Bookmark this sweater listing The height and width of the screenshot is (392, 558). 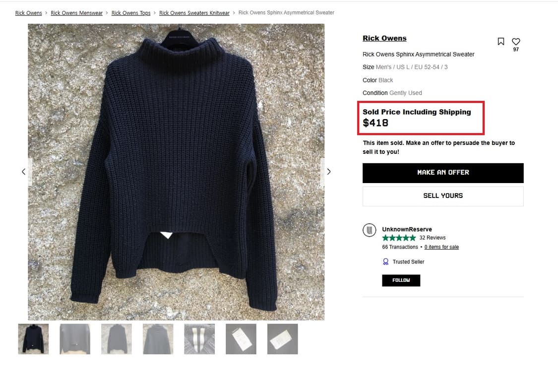501,42
